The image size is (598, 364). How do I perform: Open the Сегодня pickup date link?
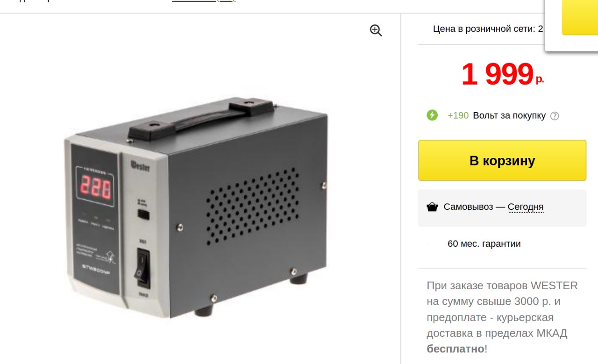tap(526, 207)
